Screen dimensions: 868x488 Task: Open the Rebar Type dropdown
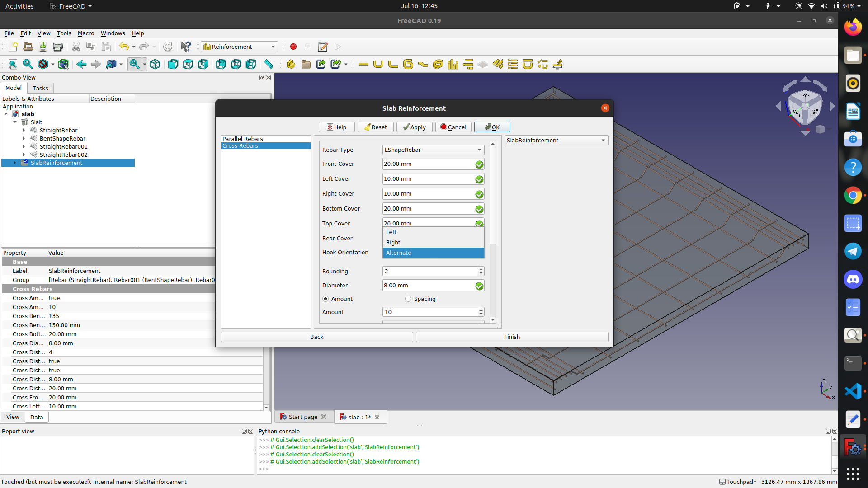(x=433, y=150)
